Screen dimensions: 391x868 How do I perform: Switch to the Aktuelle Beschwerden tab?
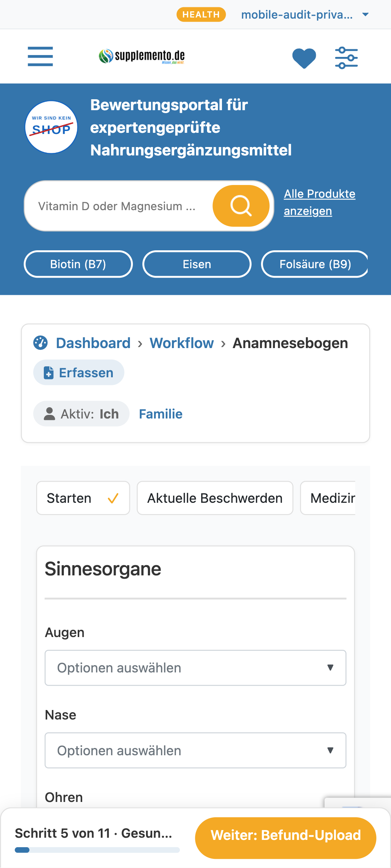(215, 498)
